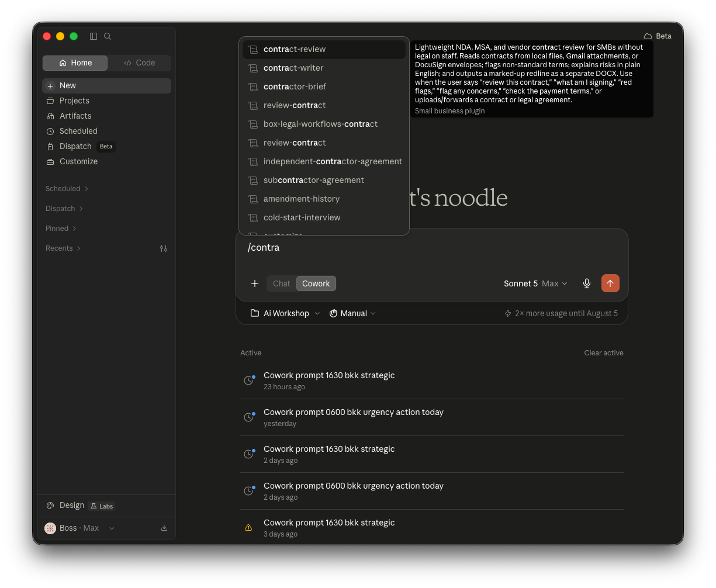Click the microphone dictation icon

pyautogui.click(x=587, y=283)
